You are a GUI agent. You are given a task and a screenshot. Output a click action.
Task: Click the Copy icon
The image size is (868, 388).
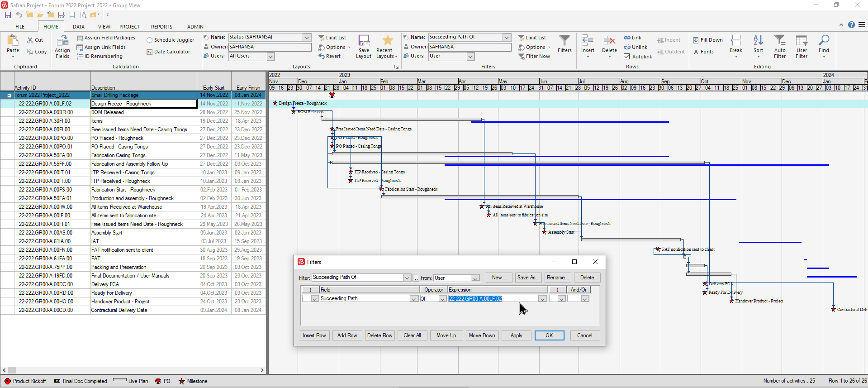pyautogui.click(x=30, y=52)
